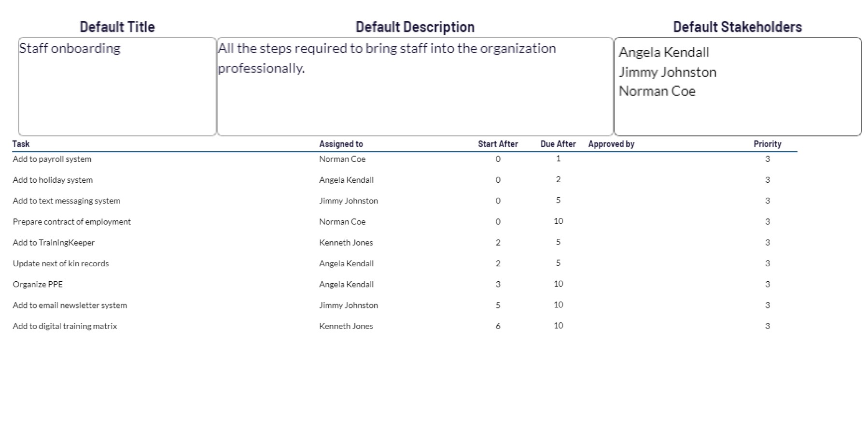Click Kenneth Jones assignee for digital training matrix
868x434 pixels.
click(346, 326)
